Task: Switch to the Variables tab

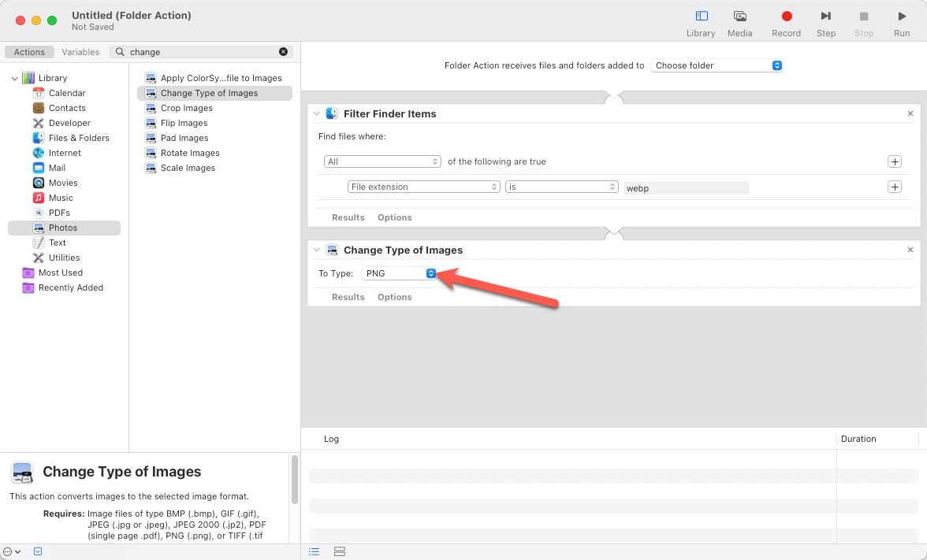Action: click(80, 52)
